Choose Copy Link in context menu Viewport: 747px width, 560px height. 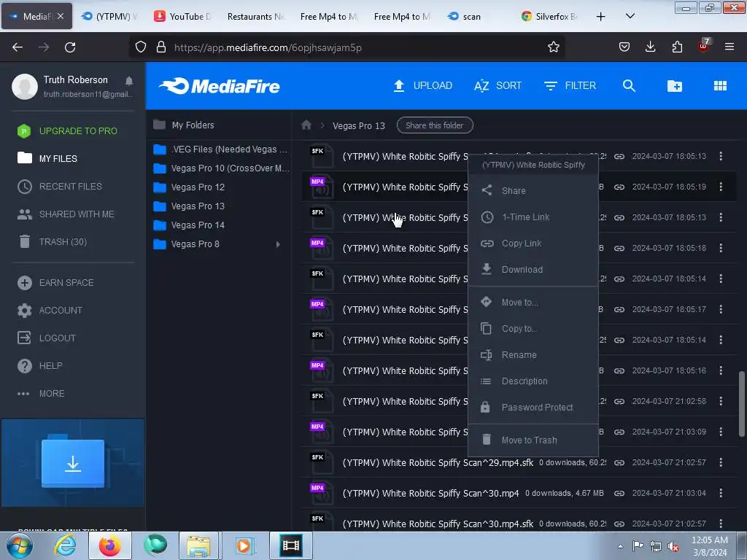tap(533, 244)
